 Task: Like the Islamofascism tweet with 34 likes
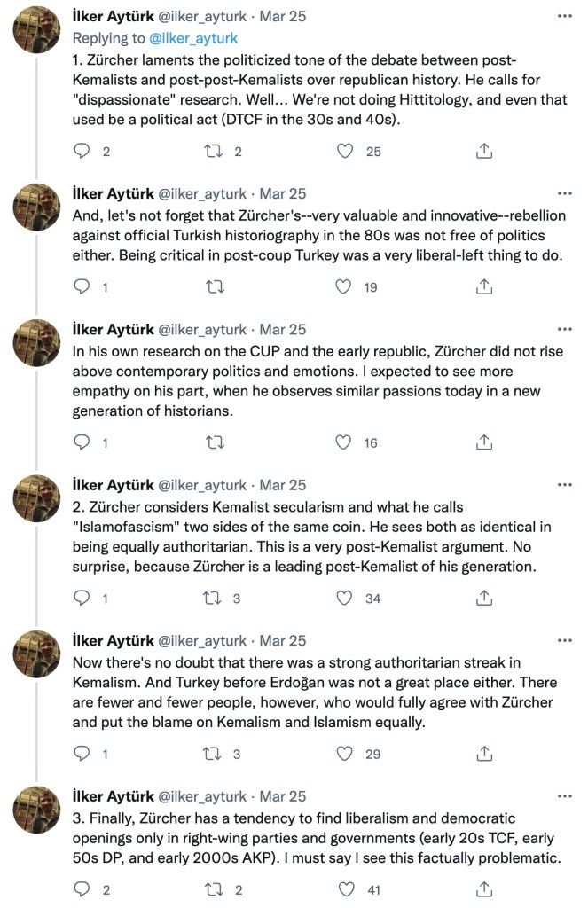tap(347, 599)
